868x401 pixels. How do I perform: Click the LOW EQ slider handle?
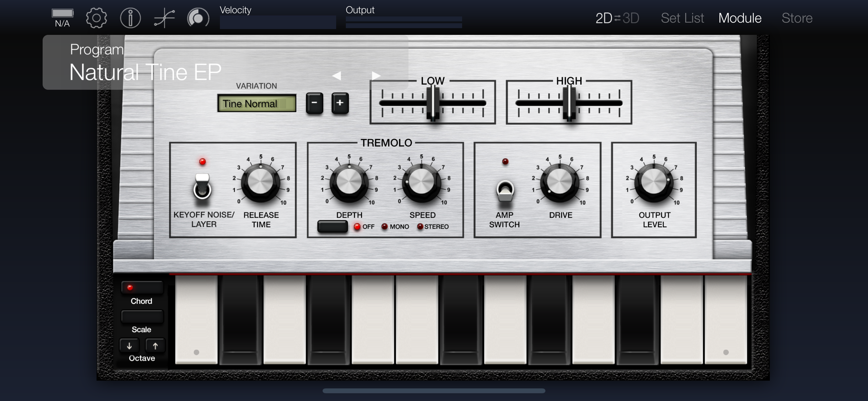(x=433, y=103)
